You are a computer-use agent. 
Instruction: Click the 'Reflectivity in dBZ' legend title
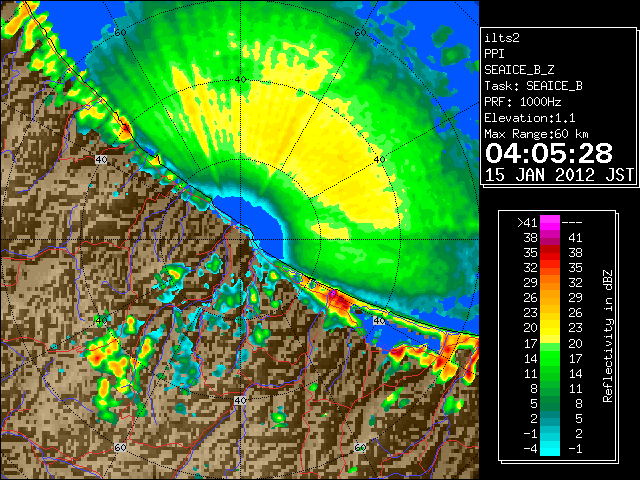coord(608,336)
